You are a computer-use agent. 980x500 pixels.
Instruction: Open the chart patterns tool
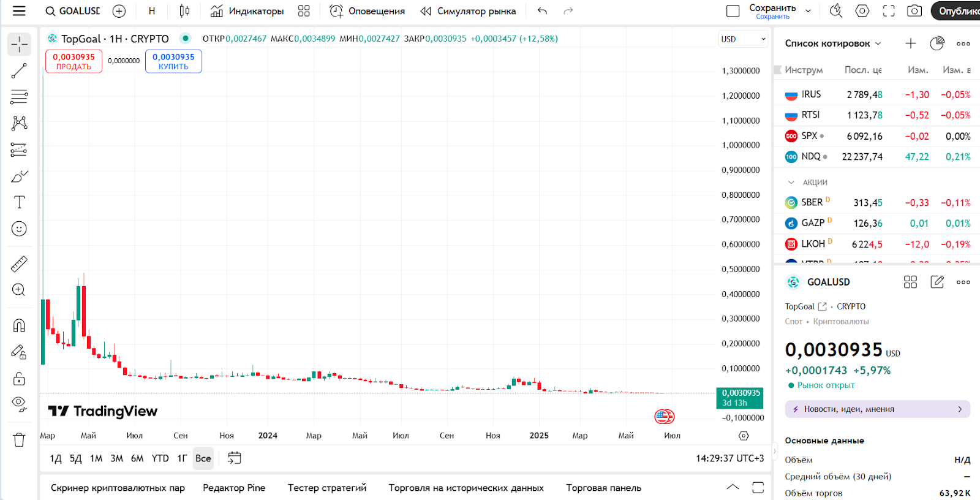pyautogui.click(x=19, y=123)
